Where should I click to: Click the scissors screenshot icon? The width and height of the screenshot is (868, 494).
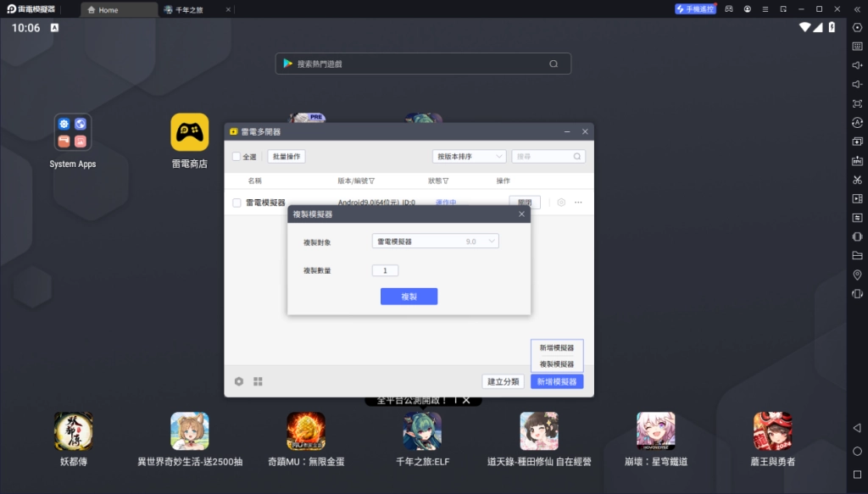coord(857,179)
